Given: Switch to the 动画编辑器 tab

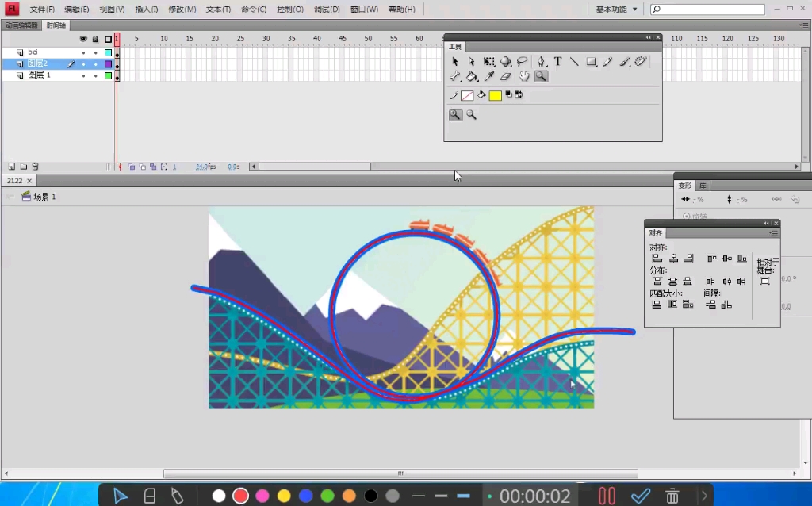Looking at the screenshot, I should click(x=21, y=25).
